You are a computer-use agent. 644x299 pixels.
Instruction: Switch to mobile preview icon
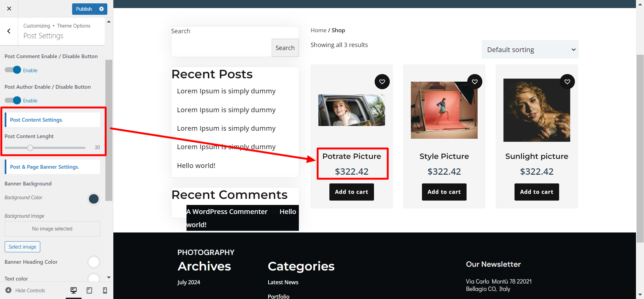[x=105, y=290]
